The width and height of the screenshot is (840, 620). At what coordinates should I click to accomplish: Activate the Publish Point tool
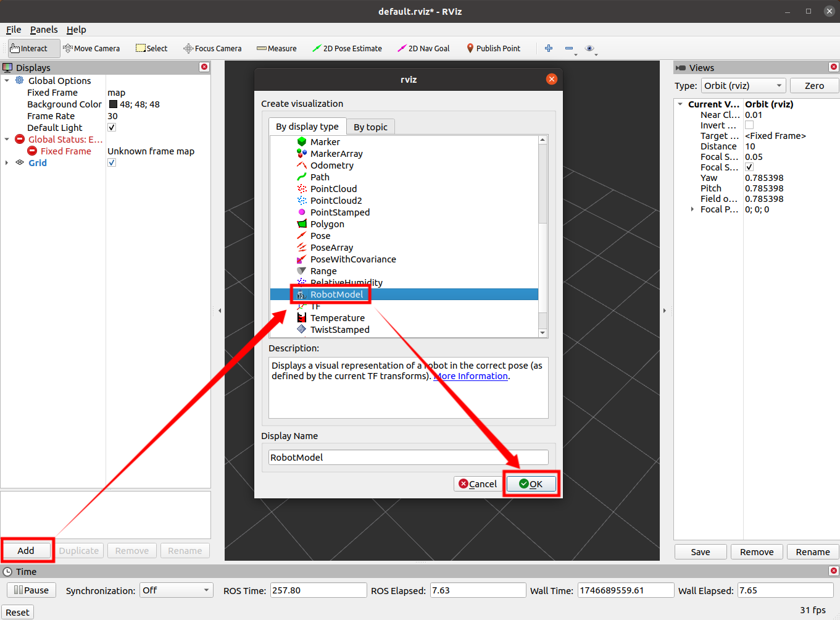pyautogui.click(x=493, y=48)
